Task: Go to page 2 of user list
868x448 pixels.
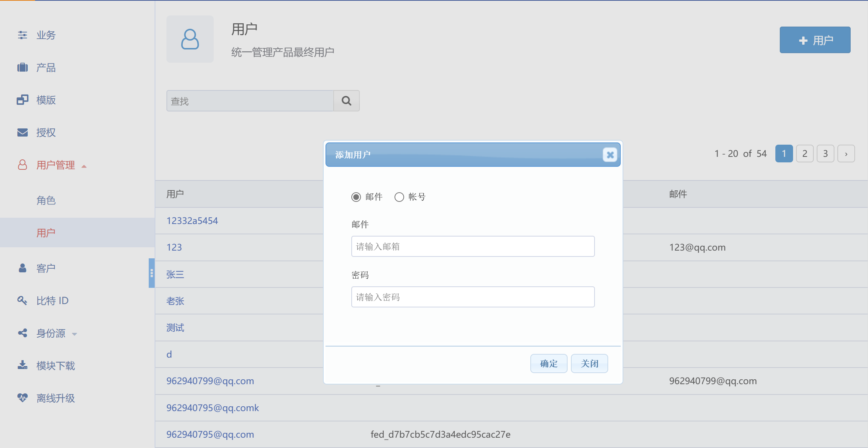Action: pyautogui.click(x=805, y=154)
